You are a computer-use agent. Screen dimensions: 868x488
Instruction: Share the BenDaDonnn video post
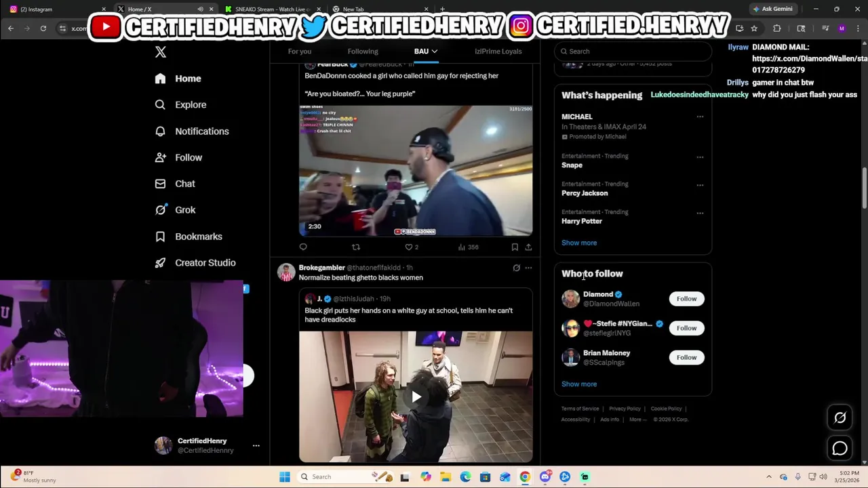pos(528,247)
